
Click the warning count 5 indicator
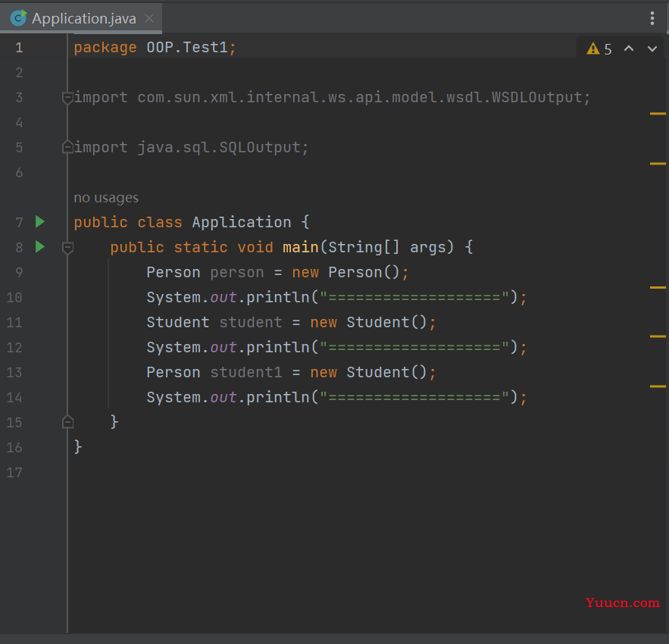pyautogui.click(x=608, y=49)
